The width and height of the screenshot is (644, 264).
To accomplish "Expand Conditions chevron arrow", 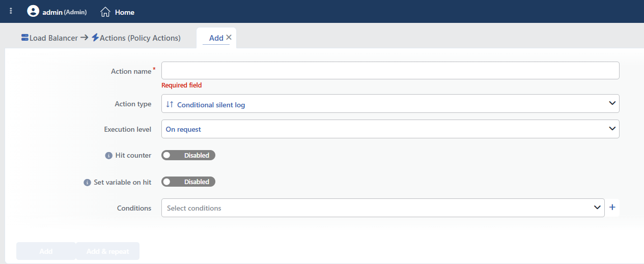I will [x=598, y=208].
